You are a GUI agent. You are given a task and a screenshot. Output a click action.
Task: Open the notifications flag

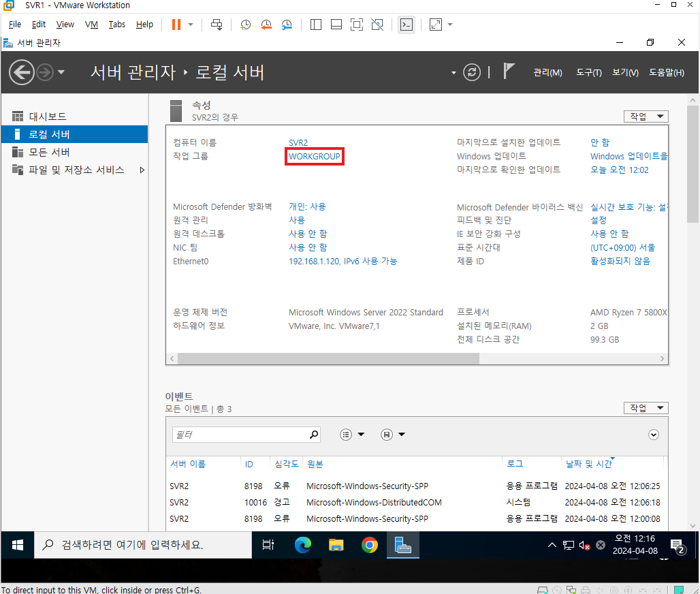point(509,72)
